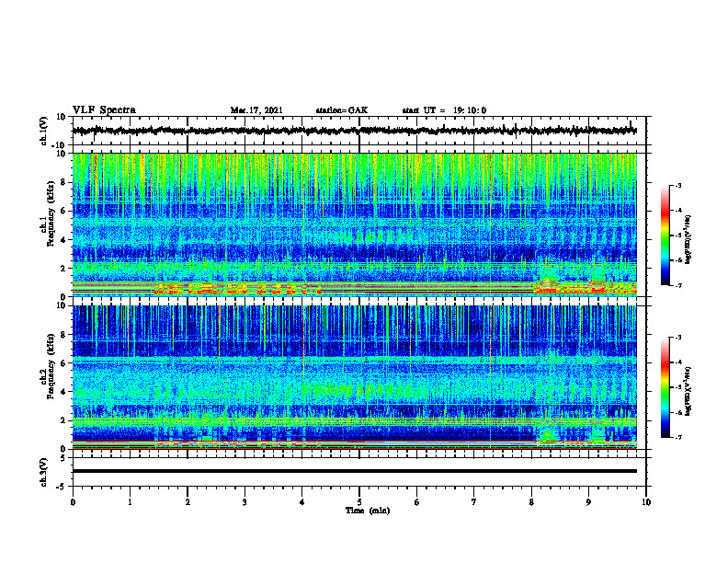Click the flat black ch.3 trace line
The height and width of the screenshot is (563, 728).
pos(354,471)
